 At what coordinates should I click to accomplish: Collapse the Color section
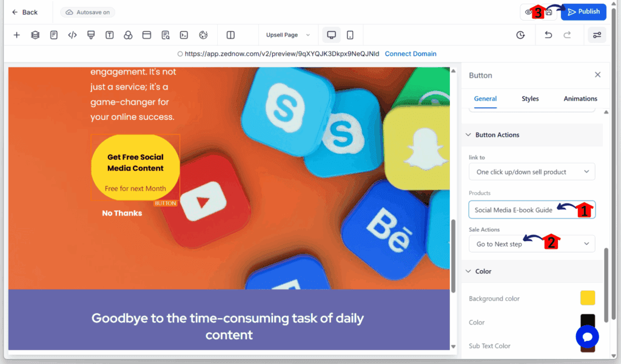pyautogui.click(x=532, y=271)
